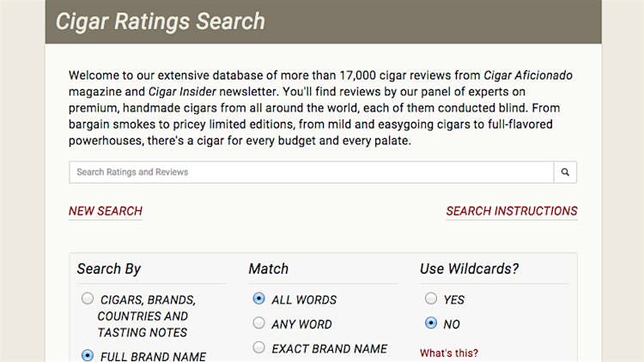Click the italic Cigar Aficionado magazine name
This screenshot has width=644, height=362.
click(x=528, y=75)
